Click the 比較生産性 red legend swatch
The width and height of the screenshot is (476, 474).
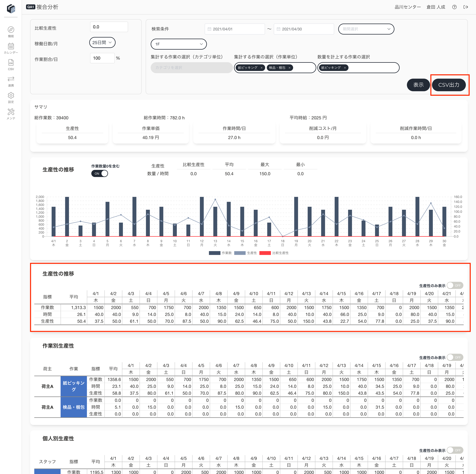coord(265,253)
